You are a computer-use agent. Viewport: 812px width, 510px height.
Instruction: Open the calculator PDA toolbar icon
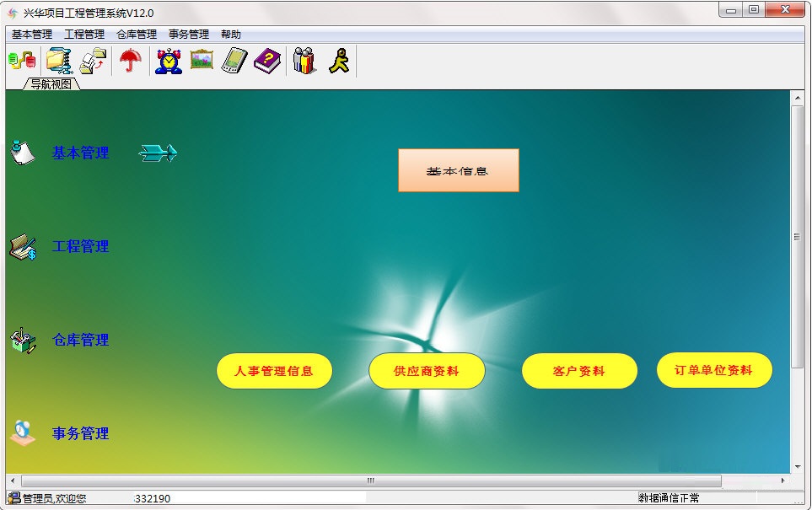pos(234,59)
